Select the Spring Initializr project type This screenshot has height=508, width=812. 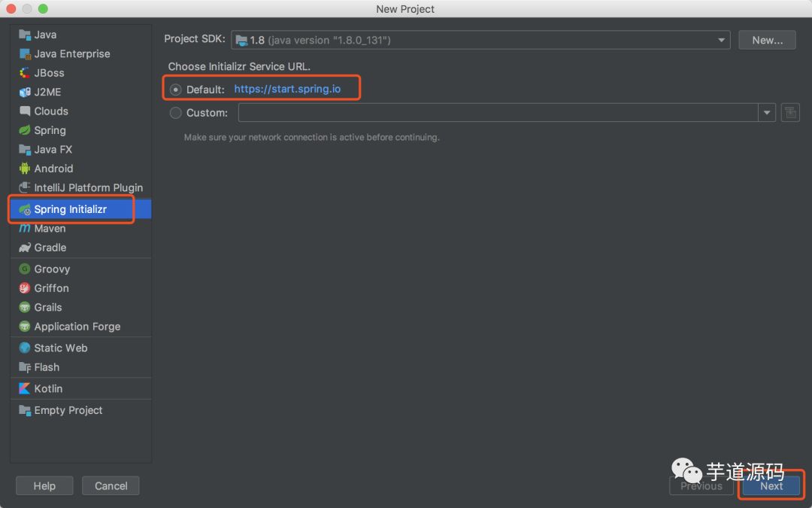[x=71, y=208]
